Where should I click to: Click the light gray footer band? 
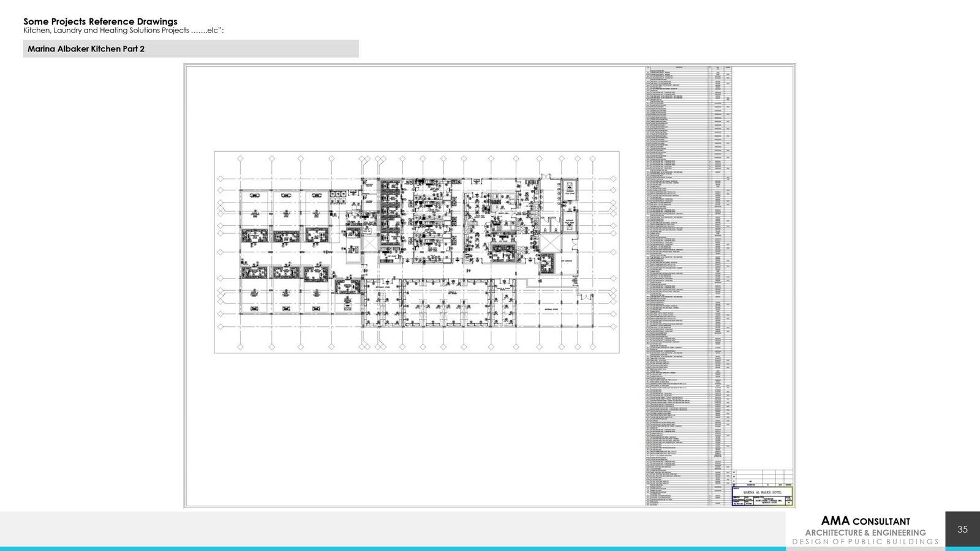point(392,529)
